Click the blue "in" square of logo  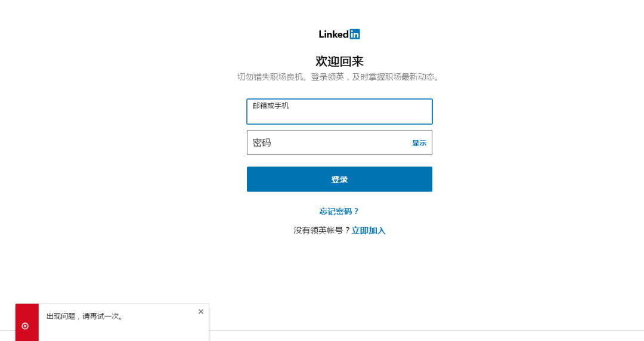[x=355, y=35]
